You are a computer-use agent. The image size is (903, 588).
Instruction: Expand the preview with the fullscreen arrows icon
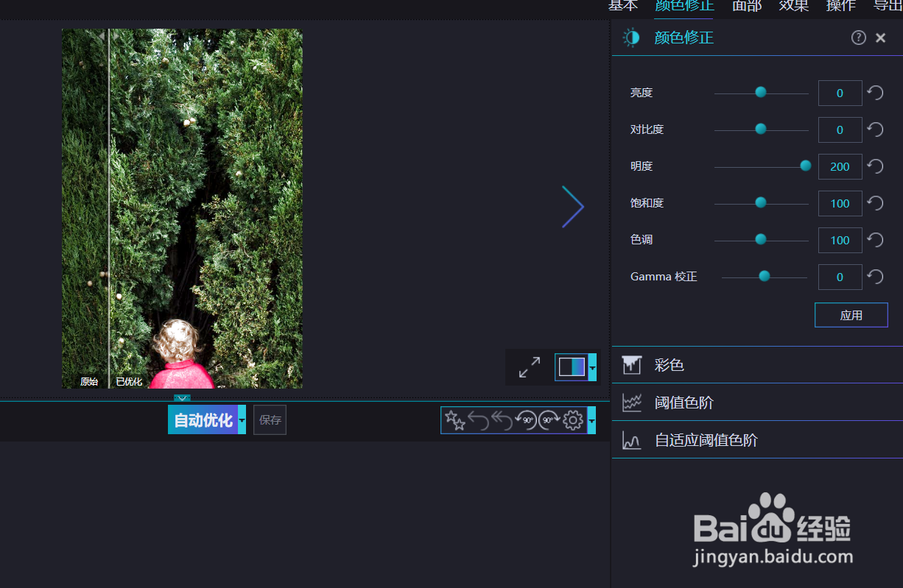[x=528, y=366]
